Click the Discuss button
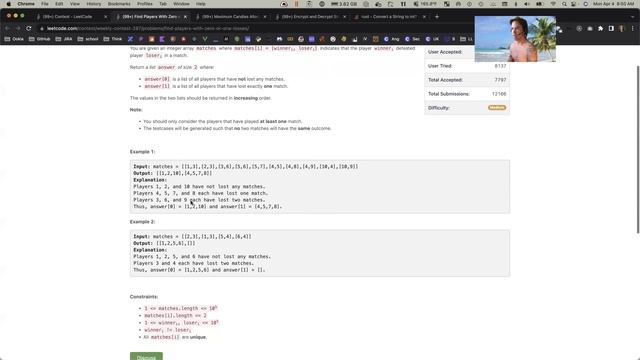Screen dimensions: 640x360 click(x=146, y=356)
